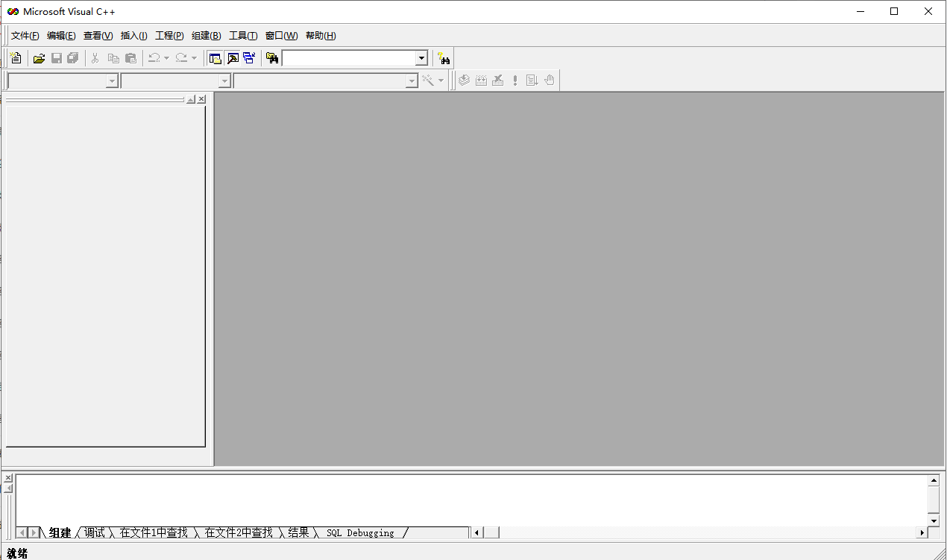
Task: Open the WizardBar actions dropdown arrow
Action: tap(442, 80)
